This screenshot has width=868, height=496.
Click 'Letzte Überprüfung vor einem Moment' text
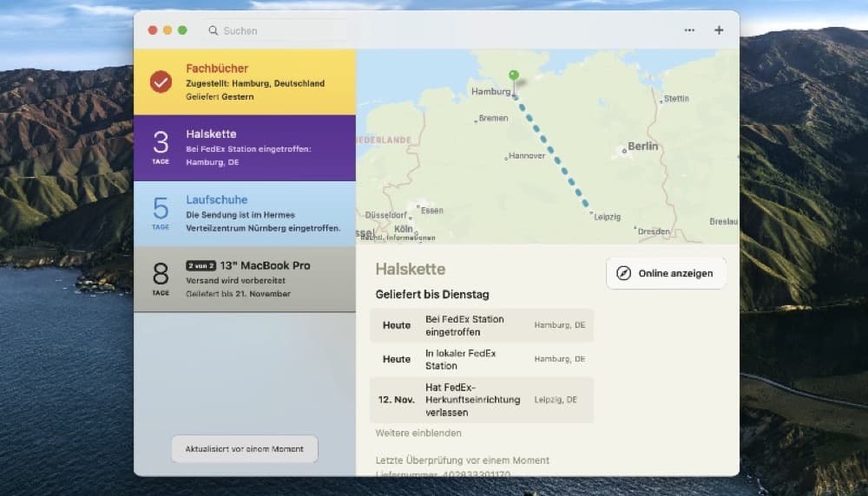(463, 460)
